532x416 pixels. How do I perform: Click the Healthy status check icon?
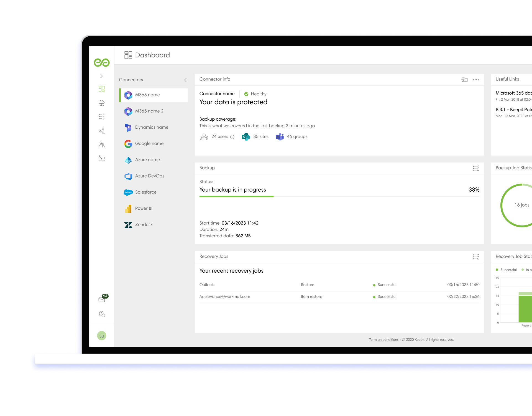point(246,94)
